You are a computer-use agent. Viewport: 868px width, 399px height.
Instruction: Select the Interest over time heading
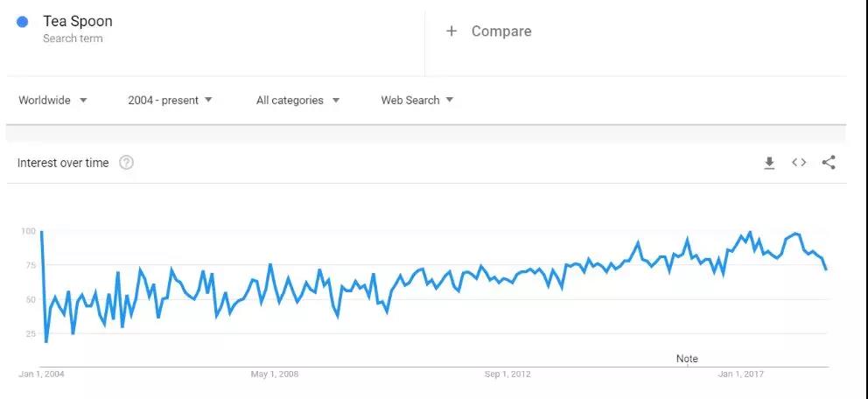point(63,163)
